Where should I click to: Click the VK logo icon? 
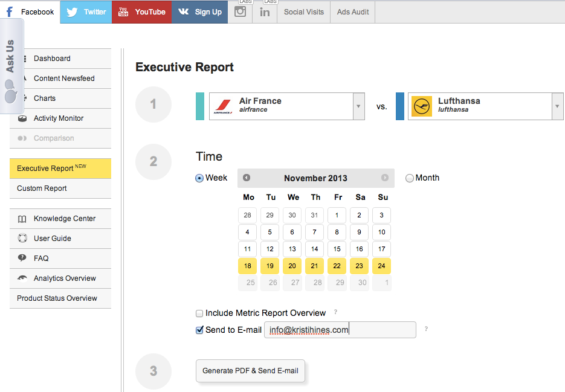[184, 11]
